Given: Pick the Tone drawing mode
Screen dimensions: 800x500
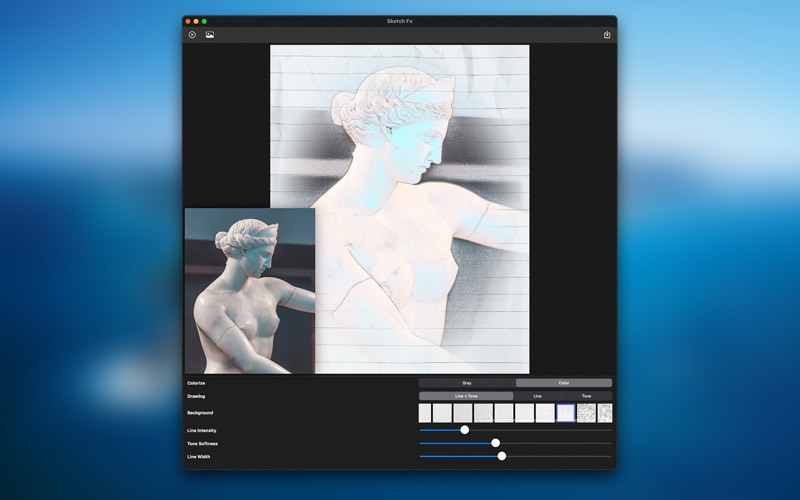Looking at the screenshot, I should coord(587,396).
